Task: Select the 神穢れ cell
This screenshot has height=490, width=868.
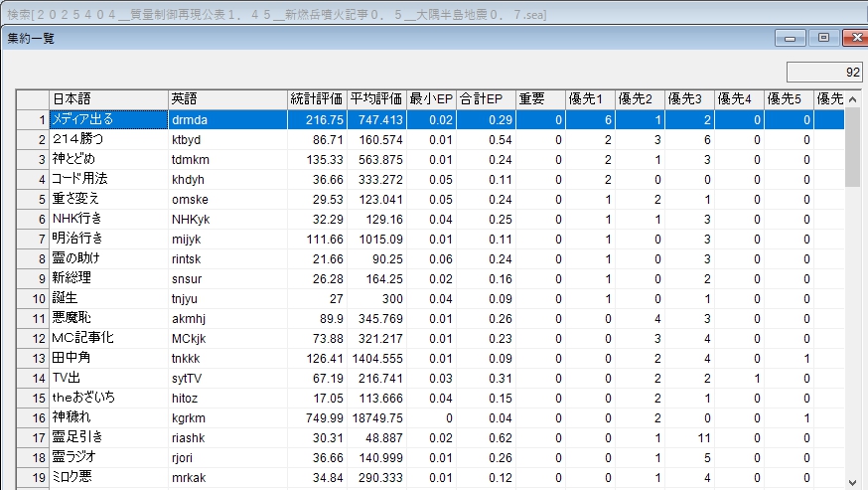Action: click(x=108, y=417)
